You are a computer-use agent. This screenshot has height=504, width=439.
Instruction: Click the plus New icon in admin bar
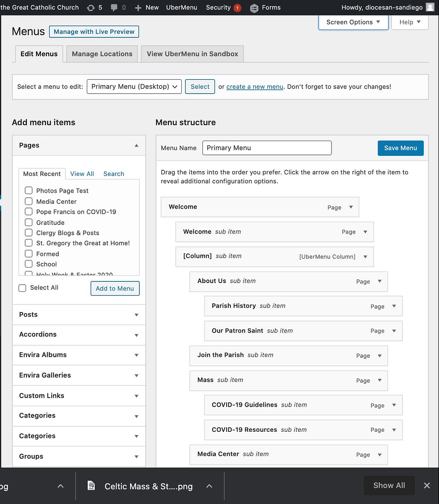(x=138, y=8)
